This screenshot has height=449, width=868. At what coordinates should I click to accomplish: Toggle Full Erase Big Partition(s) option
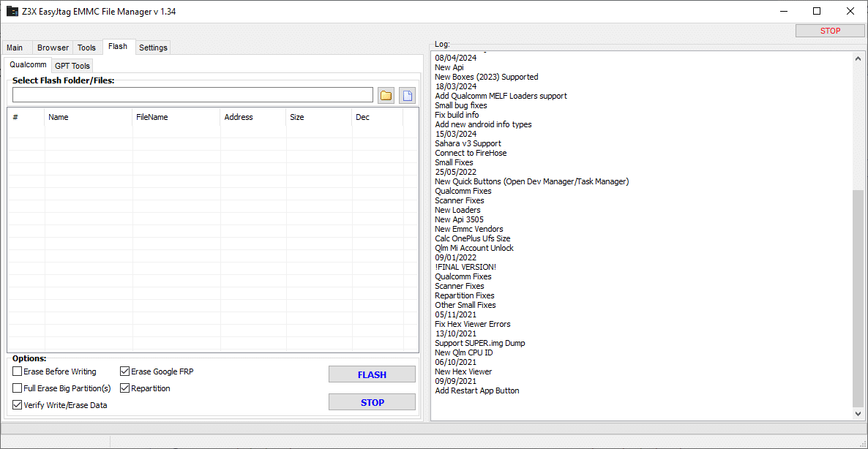tap(18, 388)
